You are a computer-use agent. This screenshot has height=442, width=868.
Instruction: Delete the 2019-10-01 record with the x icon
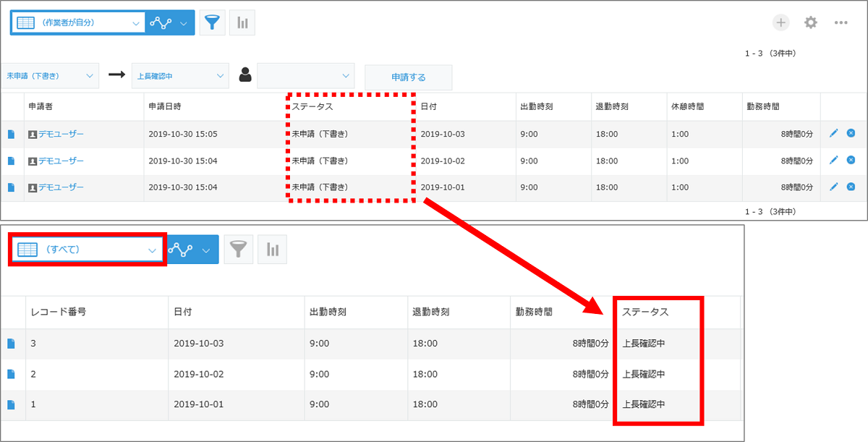pyautogui.click(x=851, y=187)
